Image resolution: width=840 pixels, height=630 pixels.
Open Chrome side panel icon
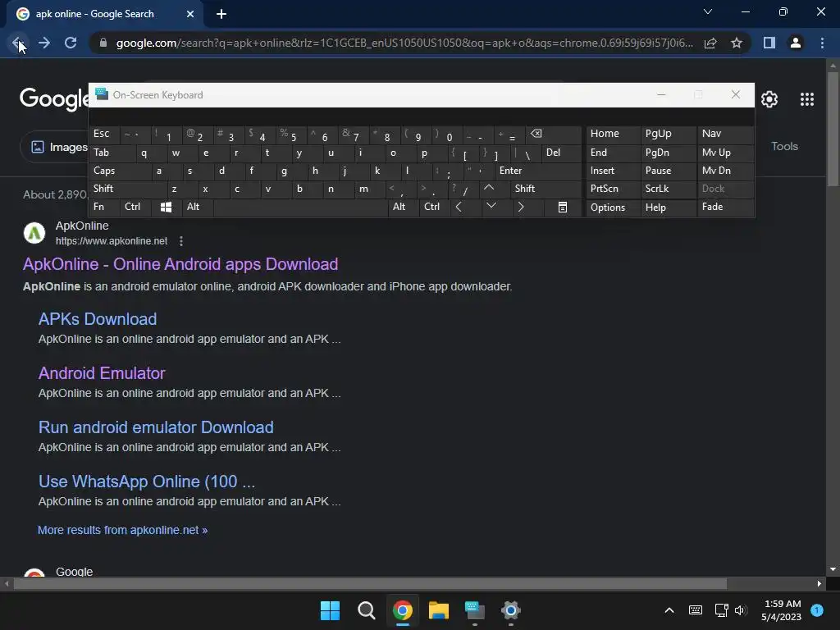[769, 43]
